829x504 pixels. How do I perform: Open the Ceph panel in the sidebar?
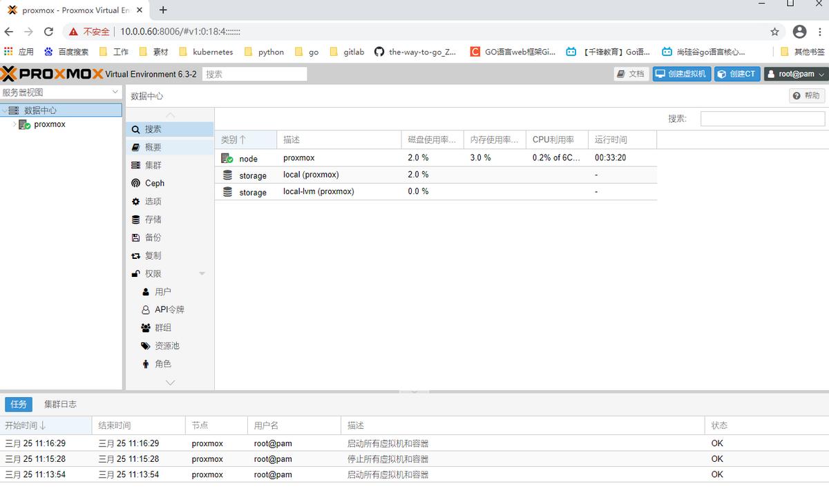click(x=153, y=183)
